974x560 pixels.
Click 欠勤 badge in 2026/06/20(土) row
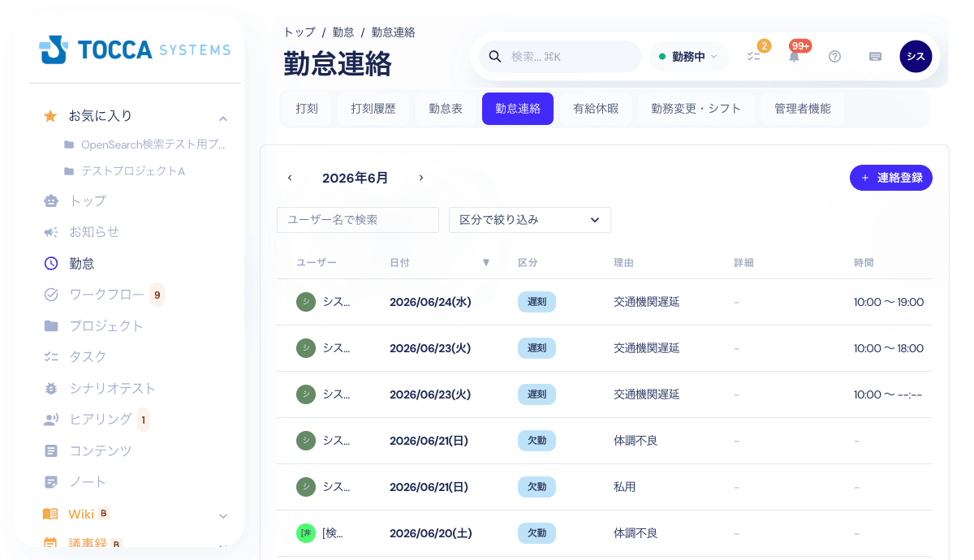537,533
